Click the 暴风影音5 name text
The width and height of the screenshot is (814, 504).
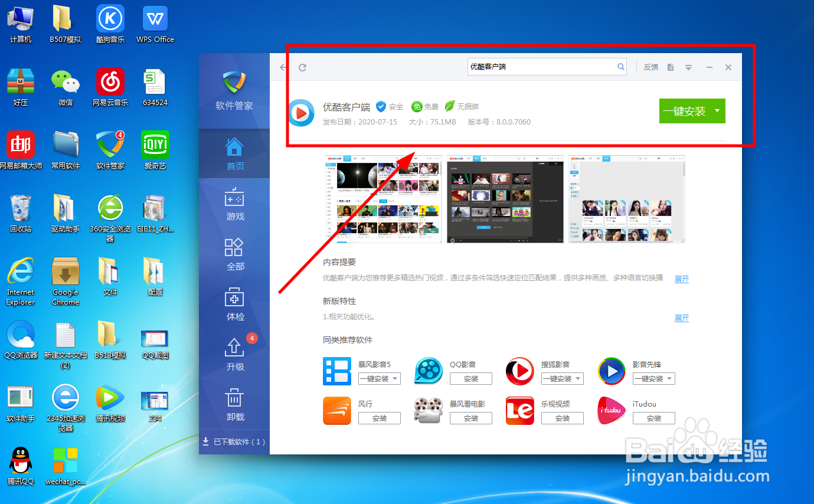click(x=374, y=364)
